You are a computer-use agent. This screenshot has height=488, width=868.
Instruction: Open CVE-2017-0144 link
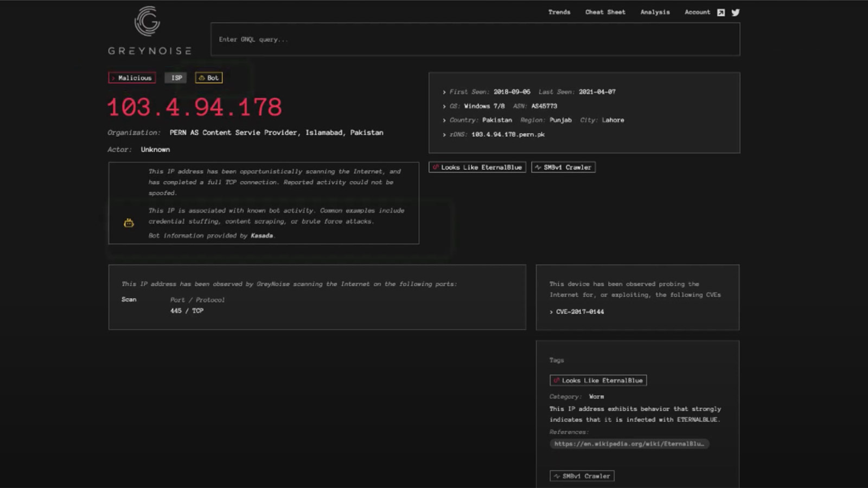click(x=579, y=312)
